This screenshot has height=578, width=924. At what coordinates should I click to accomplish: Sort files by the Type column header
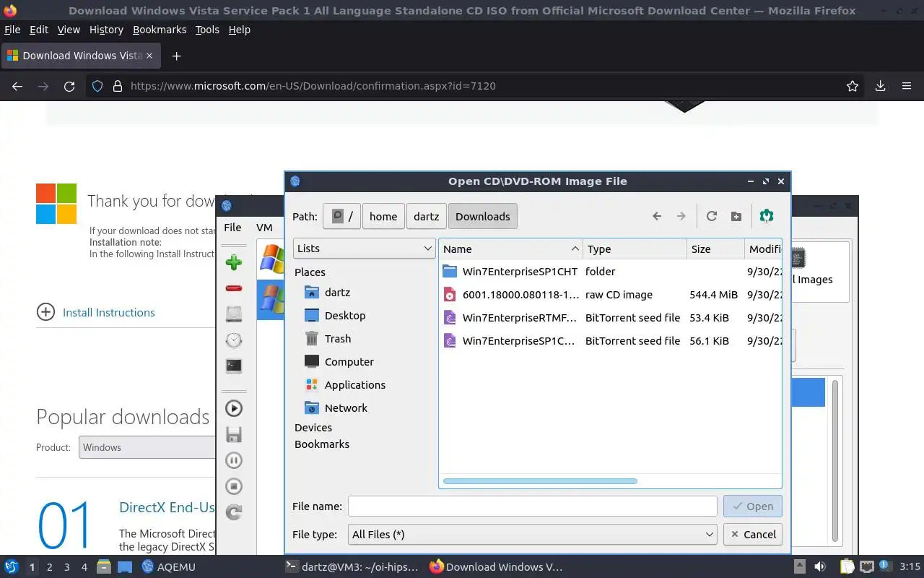click(635, 249)
